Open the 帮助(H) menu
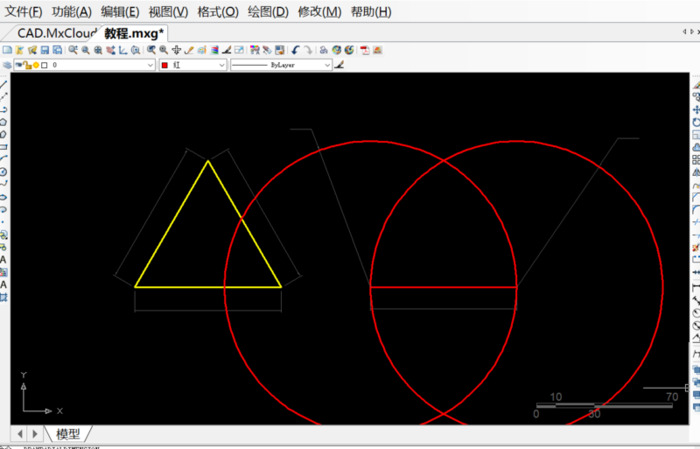Viewport: 700px width, 449px height. pyautogui.click(x=371, y=12)
